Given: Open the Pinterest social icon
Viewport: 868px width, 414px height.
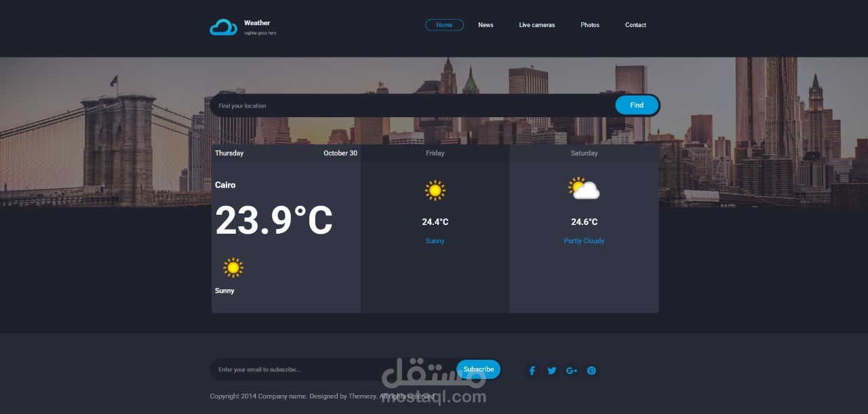Looking at the screenshot, I should point(591,370).
